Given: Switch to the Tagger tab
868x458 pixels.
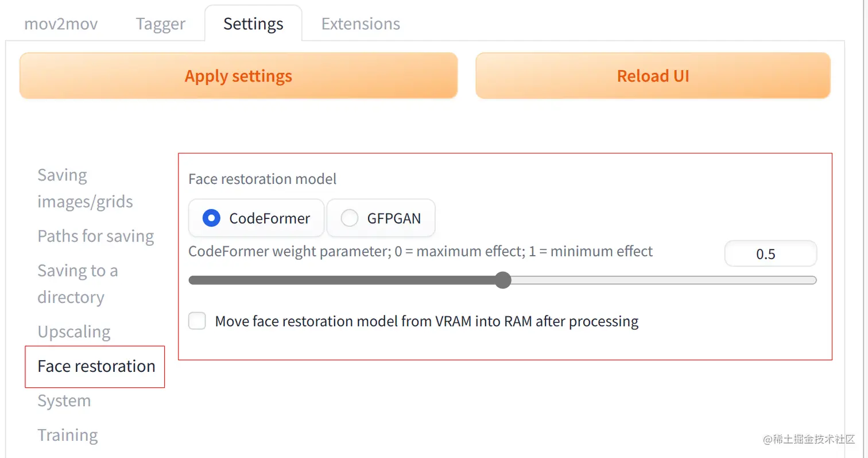Looking at the screenshot, I should pyautogui.click(x=161, y=24).
